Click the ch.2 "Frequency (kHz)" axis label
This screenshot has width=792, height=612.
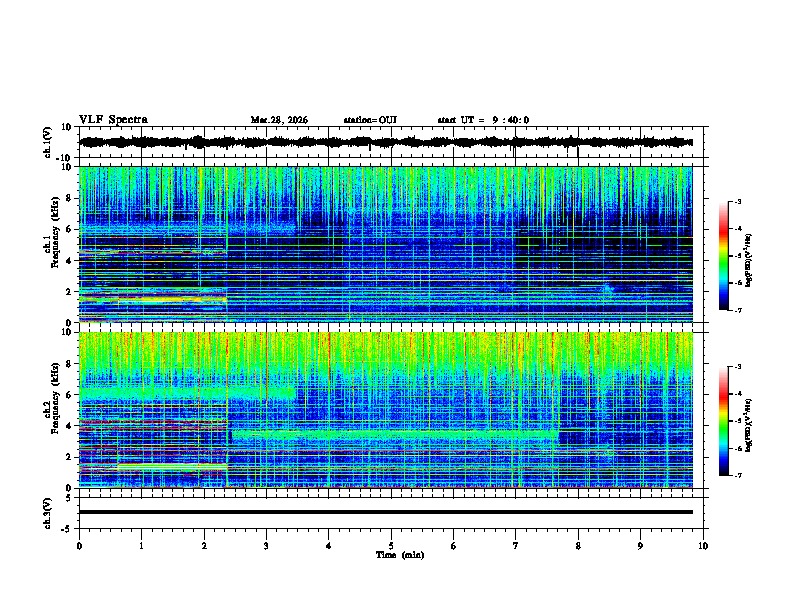[x=55, y=397]
